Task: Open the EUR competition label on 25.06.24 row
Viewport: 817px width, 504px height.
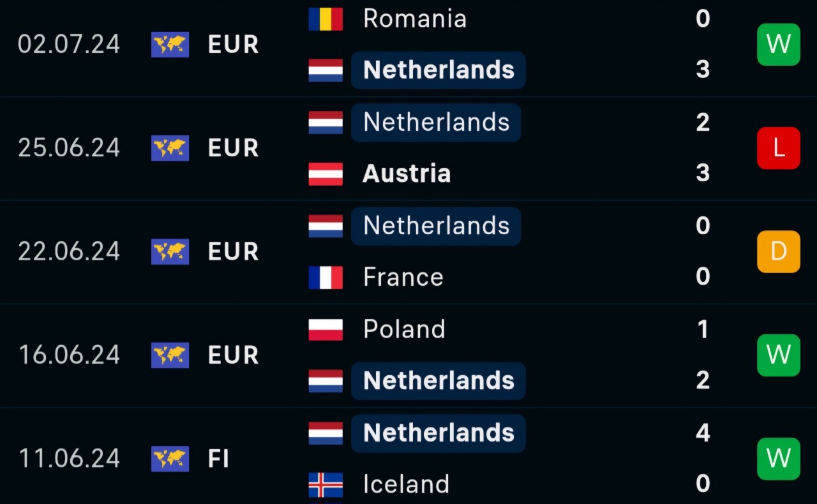Action: [232, 147]
